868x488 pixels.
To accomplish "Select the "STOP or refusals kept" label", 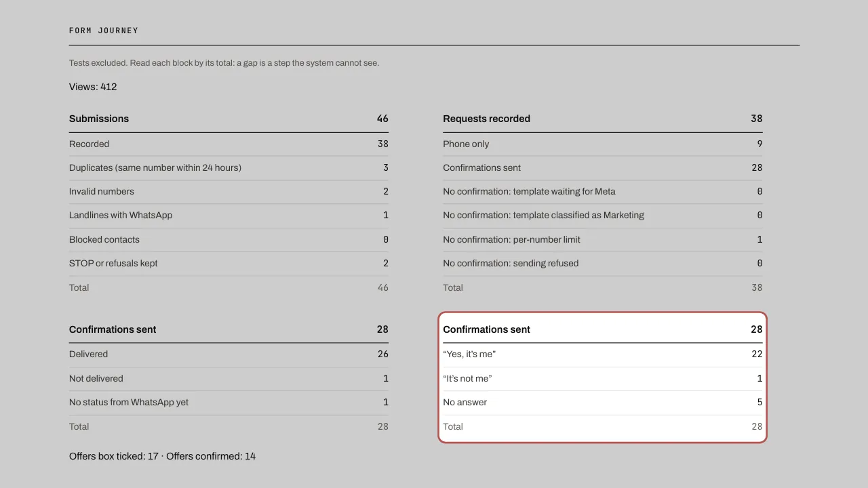I will 113,263.
